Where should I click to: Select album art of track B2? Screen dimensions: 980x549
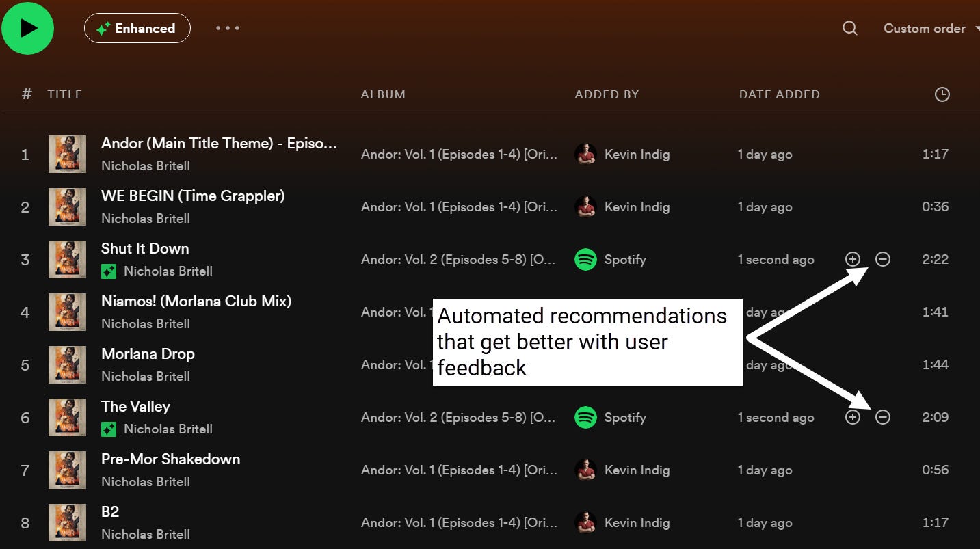tap(67, 522)
